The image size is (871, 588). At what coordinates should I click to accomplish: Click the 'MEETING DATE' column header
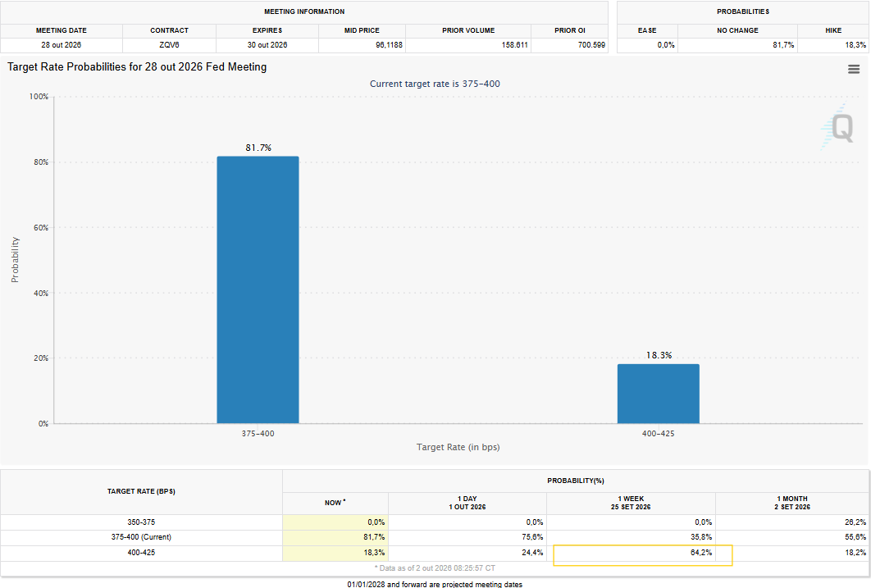click(62, 30)
